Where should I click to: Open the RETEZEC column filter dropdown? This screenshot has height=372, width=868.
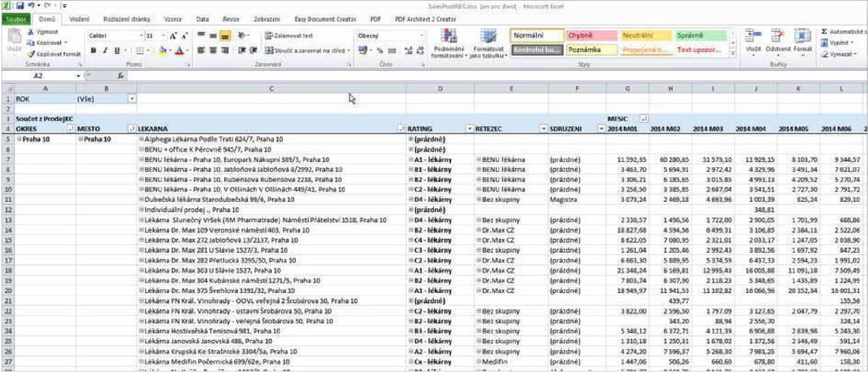pos(543,128)
